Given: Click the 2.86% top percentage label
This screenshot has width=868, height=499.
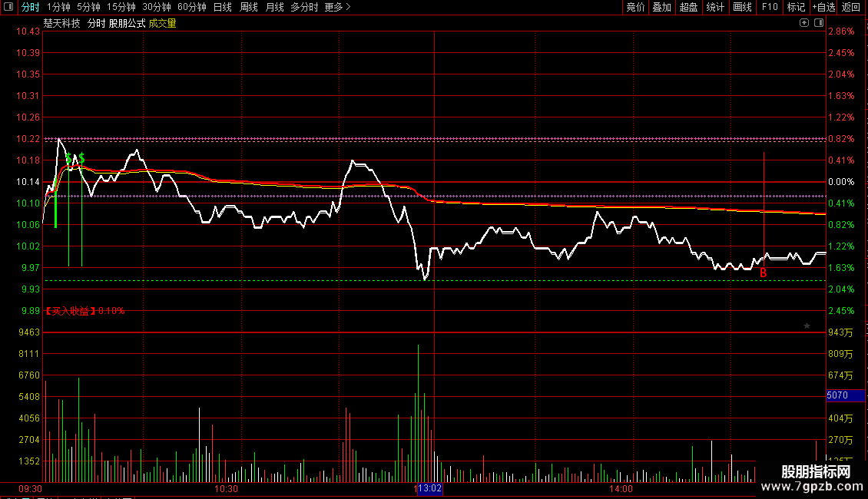Looking at the screenshot, I should [841, 31].
